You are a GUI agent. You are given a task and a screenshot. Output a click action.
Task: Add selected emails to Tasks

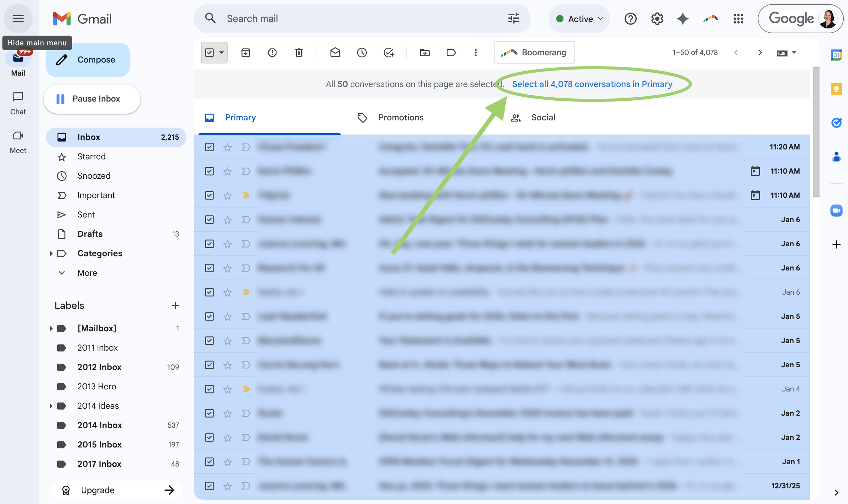pyautogui.click(x=388, y=52)
